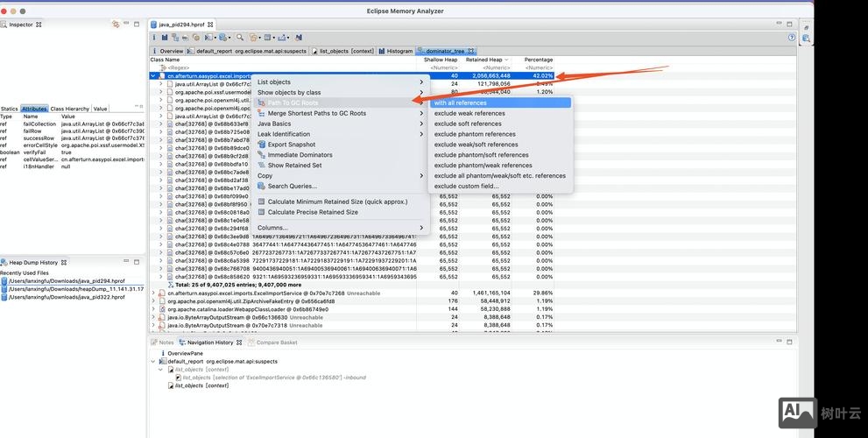The image size is (868, 438).
Task: Select 'with all references' submenu option
Action: [462, 102]
